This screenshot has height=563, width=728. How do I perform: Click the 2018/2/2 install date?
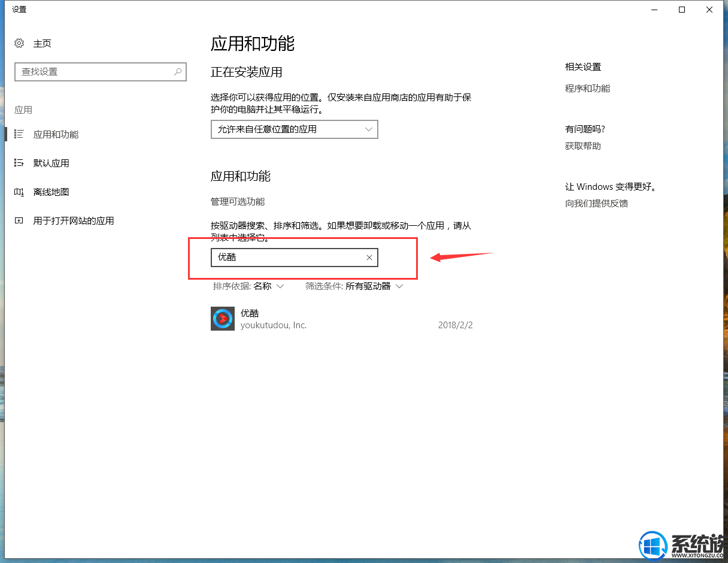tap(456, 325)
